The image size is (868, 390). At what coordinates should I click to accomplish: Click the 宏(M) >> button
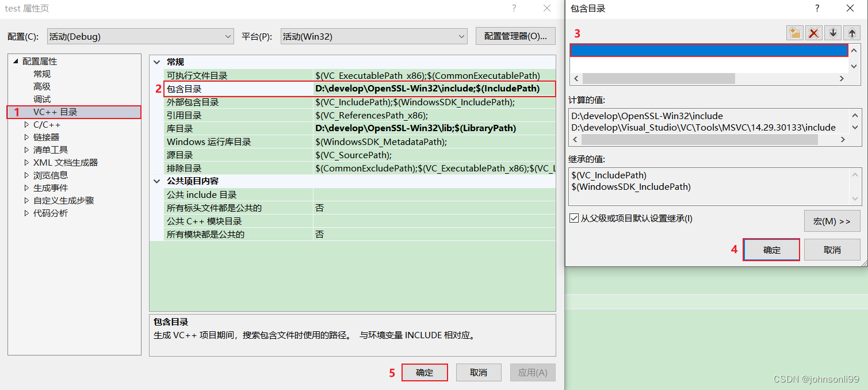click(832, 220)
